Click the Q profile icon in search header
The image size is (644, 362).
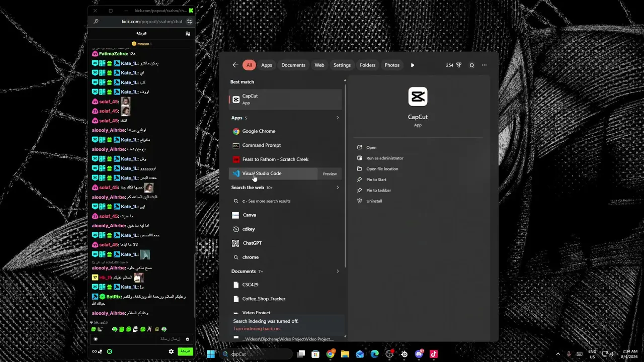pyautogui.click(x=472, y=65)
